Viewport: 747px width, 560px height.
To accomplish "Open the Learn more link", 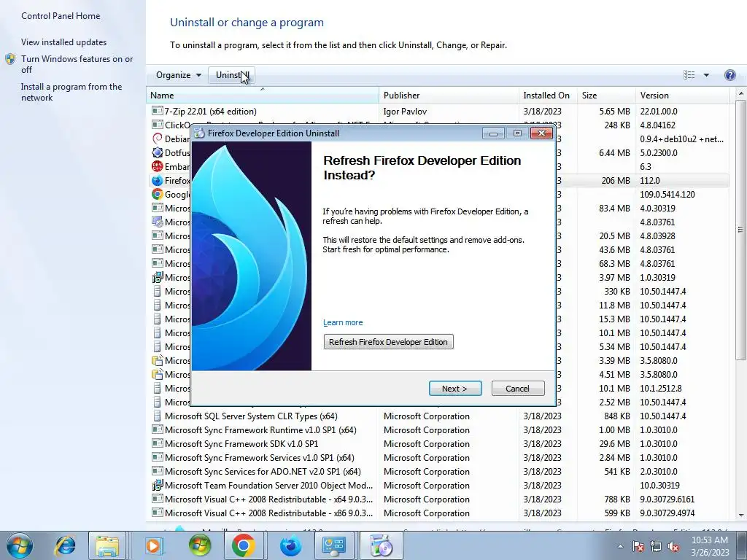I will click(343, 322).
